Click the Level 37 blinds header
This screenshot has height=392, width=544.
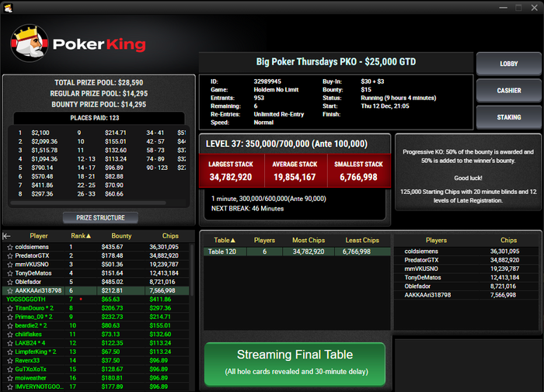287,144
